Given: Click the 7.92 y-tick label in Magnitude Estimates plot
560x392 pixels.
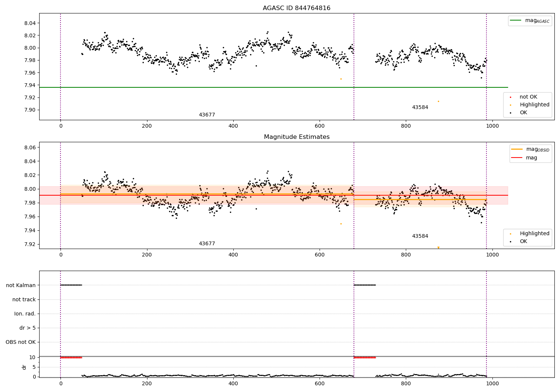Looking at the screenshot, I should click(x=29, y=245).
